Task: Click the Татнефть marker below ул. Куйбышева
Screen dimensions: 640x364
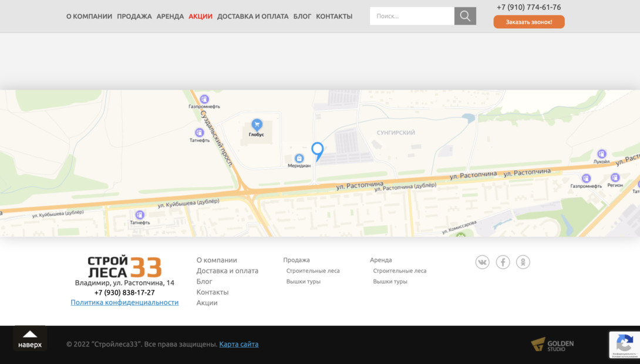Action: point(140,215)
